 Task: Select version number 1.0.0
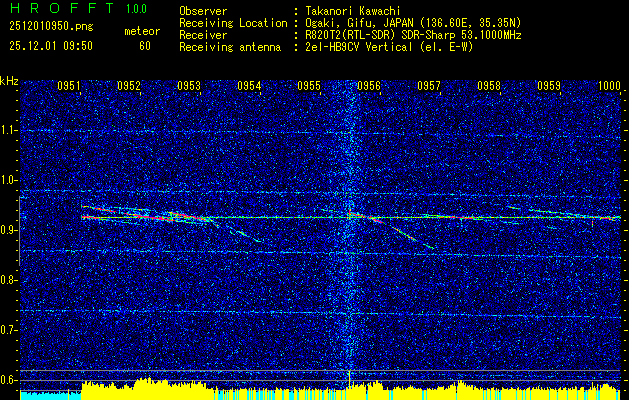pos(136,8)
